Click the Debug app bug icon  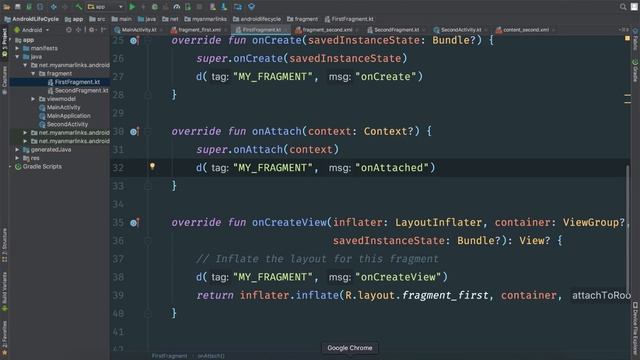tap(155, 7)
